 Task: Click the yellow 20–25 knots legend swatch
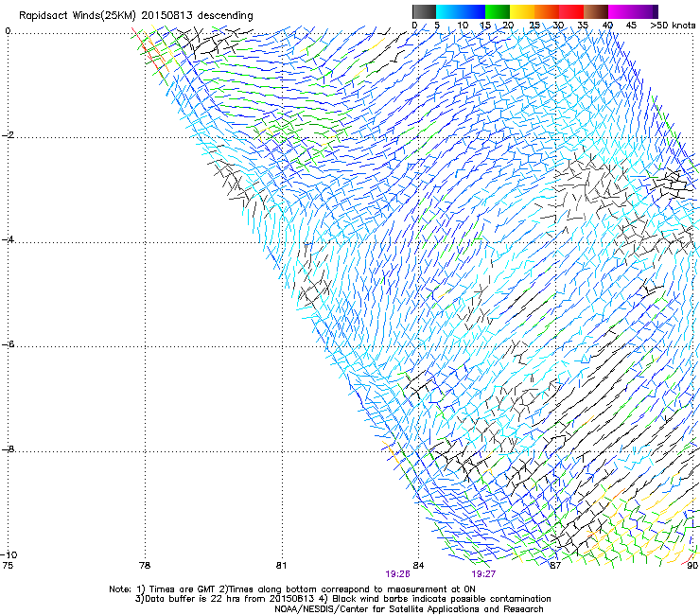(522, 11)
